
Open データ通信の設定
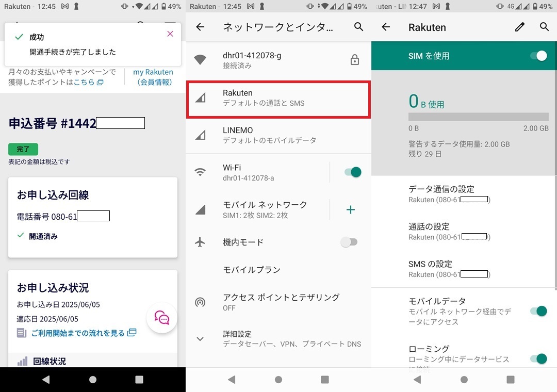click(464, 194)
